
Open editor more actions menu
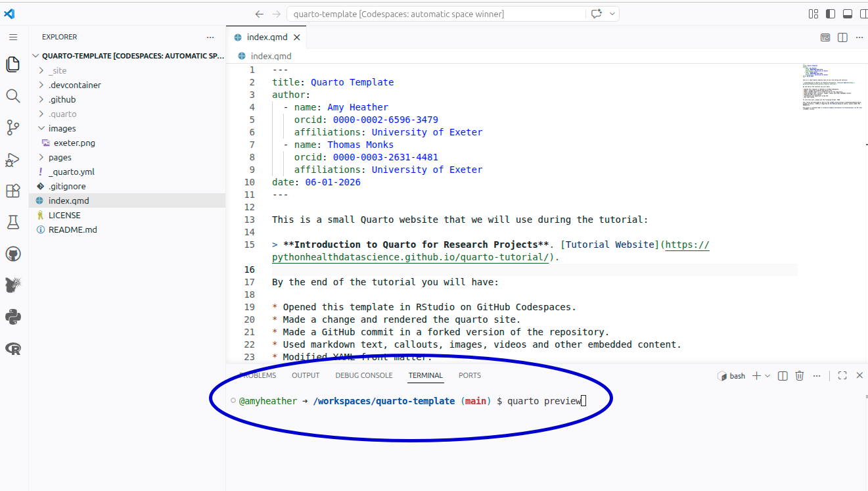coord(860,37)
